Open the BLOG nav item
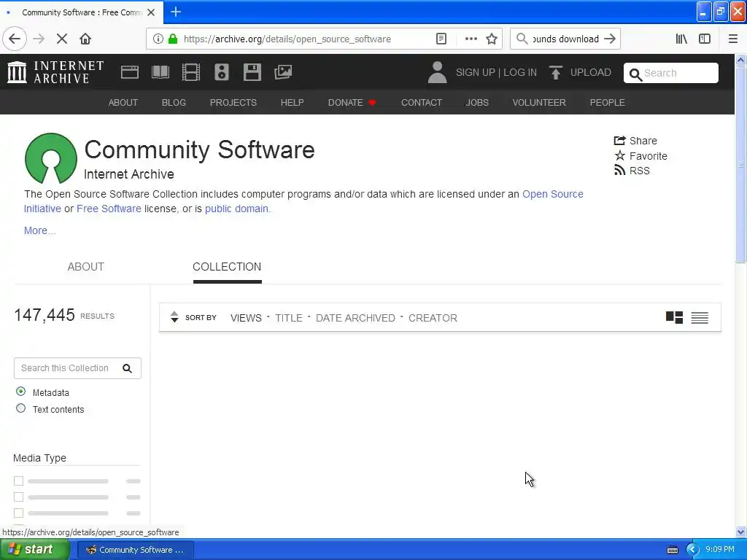747x560 pixels. coord(174,102)
